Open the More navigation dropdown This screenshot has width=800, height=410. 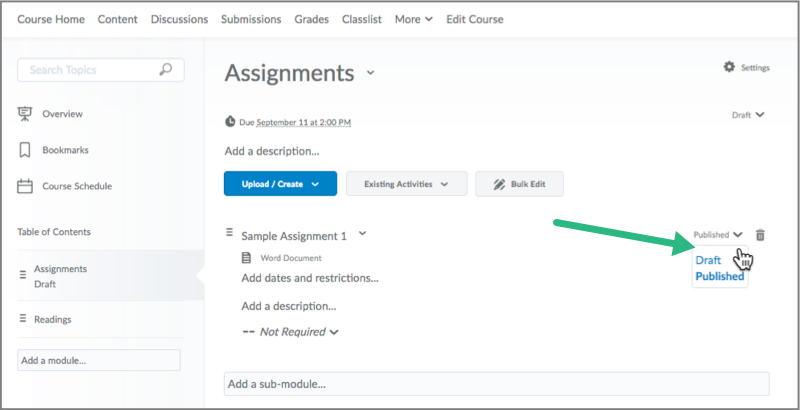tap(413, 19)
